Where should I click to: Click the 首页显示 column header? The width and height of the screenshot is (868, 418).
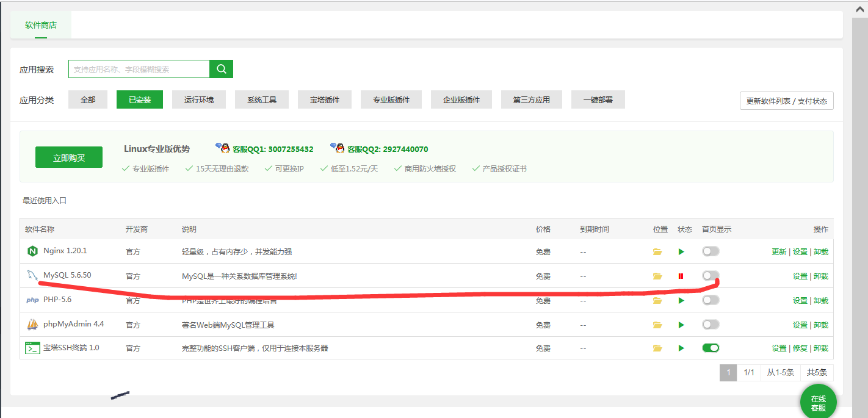click(717, 229)
